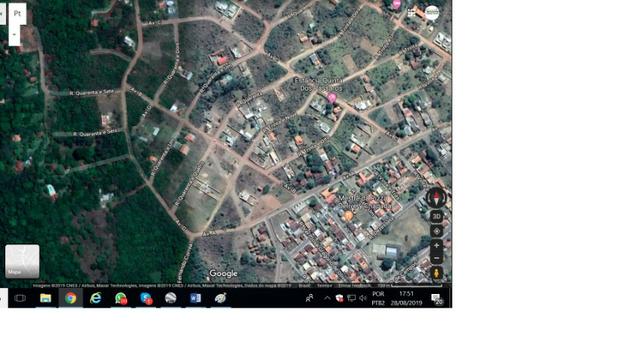This screenshot has height=360, width=640.
Task: Open WhatsApp from the taskbar
Action: pos(121,298)
